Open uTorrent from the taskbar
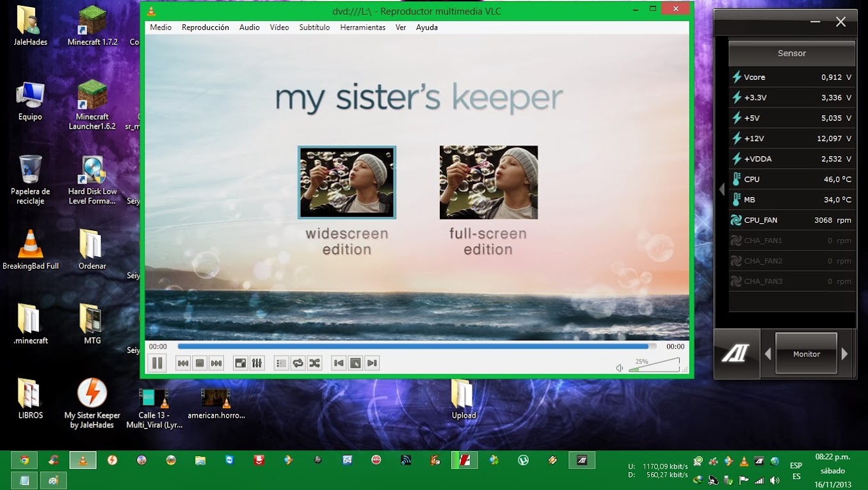Screen dimensions: 868x490 (x=523, y=460)
